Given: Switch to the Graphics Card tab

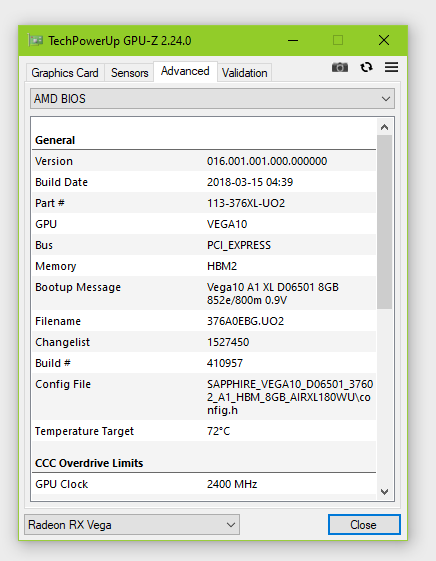Looking at the screenshot, I should tap(65, 73).
